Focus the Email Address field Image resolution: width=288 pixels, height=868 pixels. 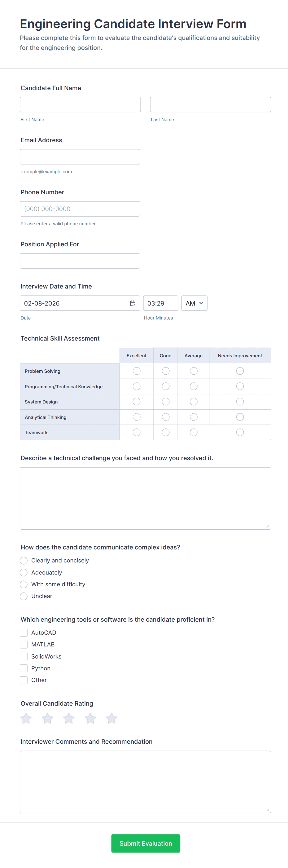pyautogui.click(x=80, y=157)
